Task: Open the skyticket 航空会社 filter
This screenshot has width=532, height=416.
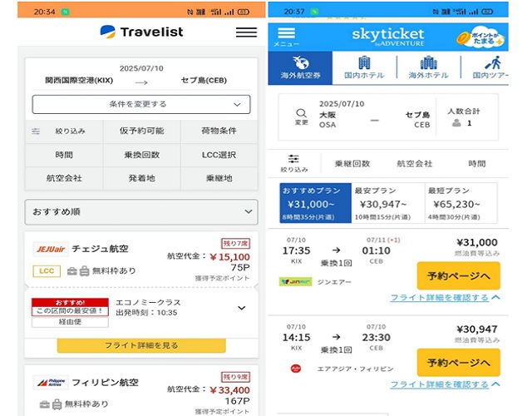Action: [x=415, y=164]
